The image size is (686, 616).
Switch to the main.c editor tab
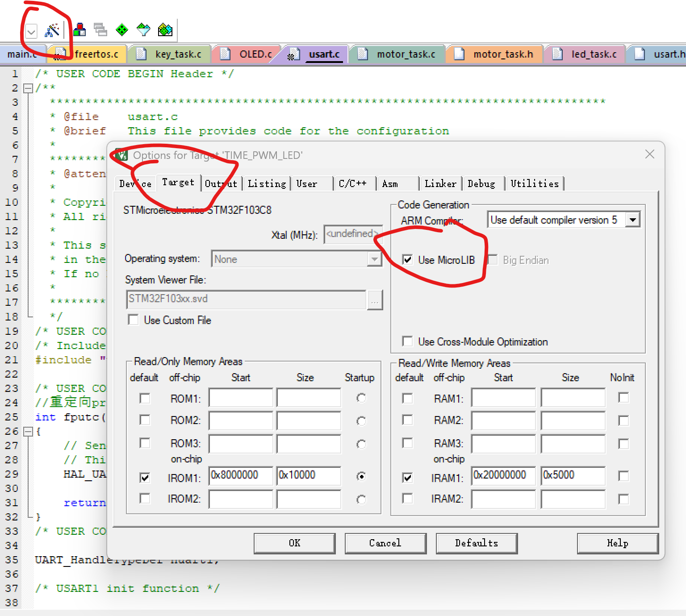(22, 54)
